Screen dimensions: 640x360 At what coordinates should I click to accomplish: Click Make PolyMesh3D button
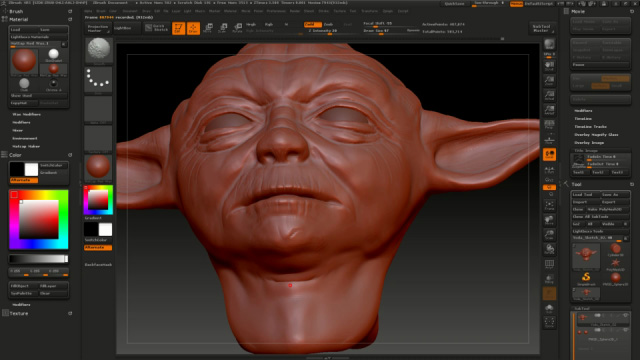click(x=608, y=209)
